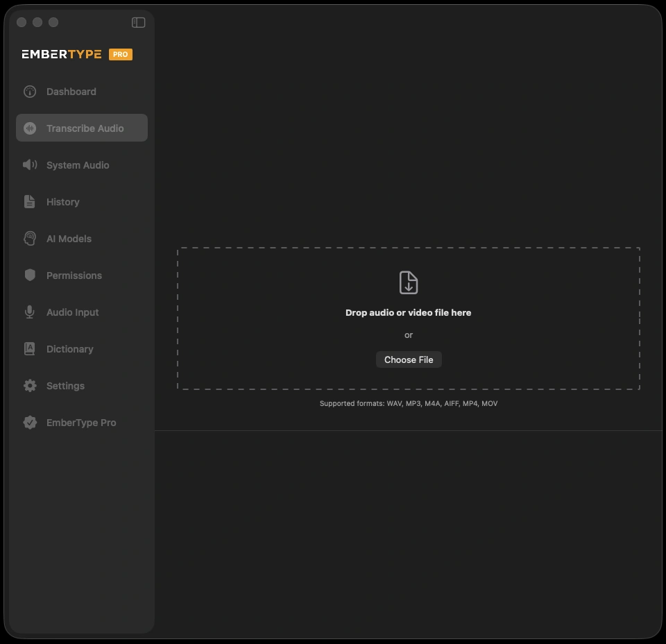Click the System Audio speaker icon

pos(30,165)
